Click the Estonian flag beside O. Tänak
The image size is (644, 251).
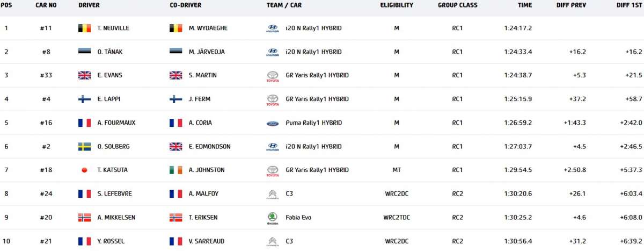pyautogui.click(x=85, y=52)
